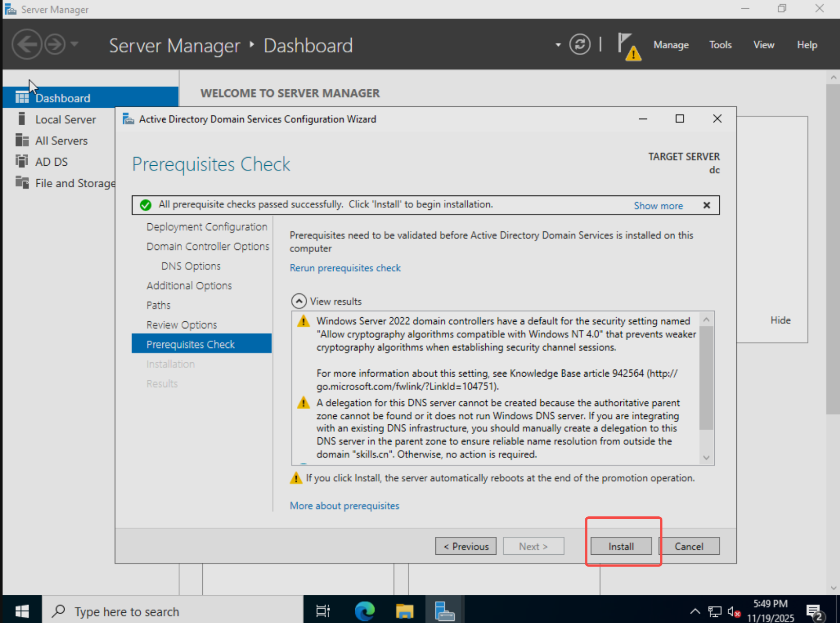Go to Paths step
The height and width of the screenshot is (623, 840).
coord(158,305)
